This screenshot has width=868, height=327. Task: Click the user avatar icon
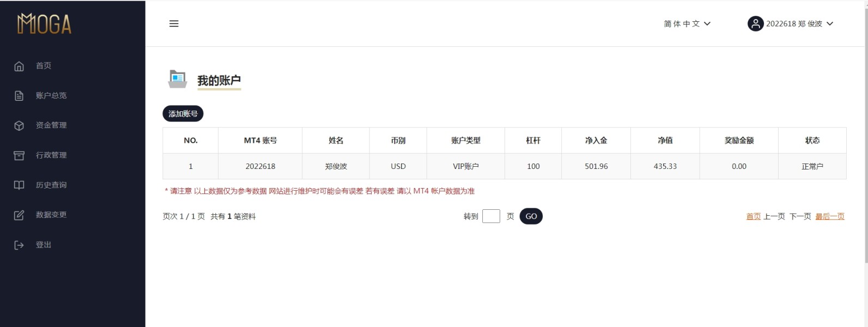coord(755,24)
